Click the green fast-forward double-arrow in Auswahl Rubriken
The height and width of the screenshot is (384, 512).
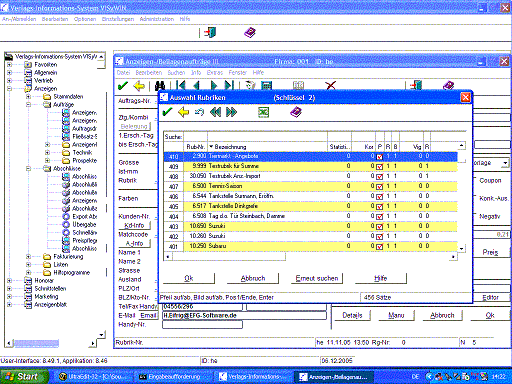(x=231, y=112)
